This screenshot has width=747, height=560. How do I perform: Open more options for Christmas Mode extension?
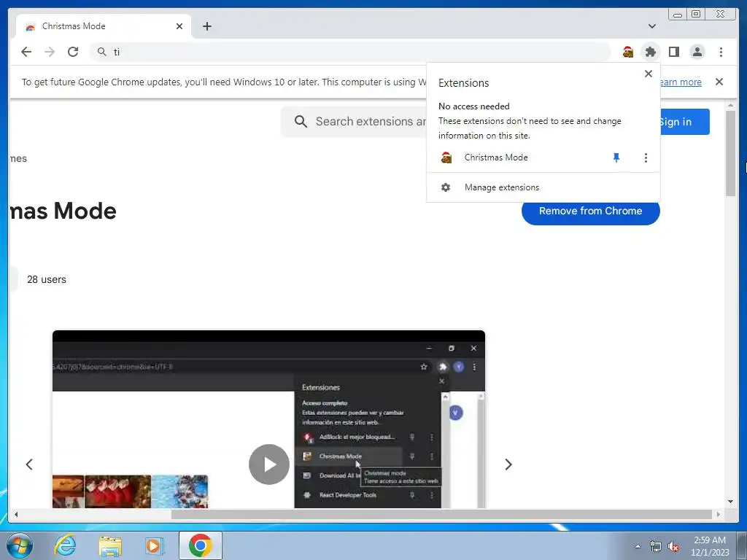point(646,157)
